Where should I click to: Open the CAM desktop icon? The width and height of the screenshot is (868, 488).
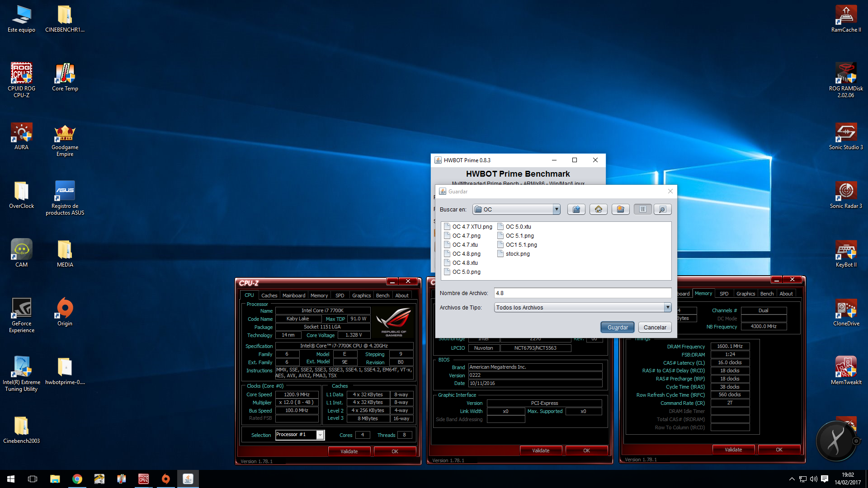point(21,253)
